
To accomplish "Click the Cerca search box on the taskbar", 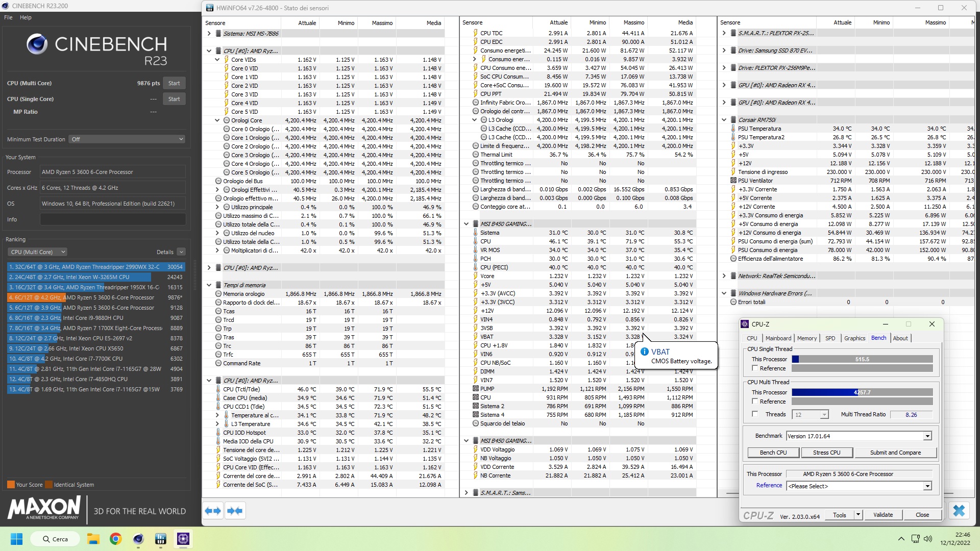I will (x=56, y=539).
